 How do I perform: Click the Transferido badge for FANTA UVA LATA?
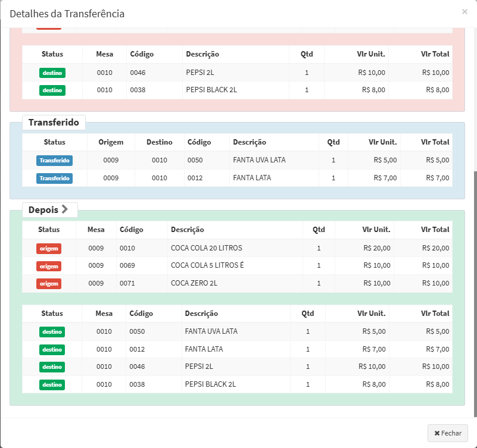tap(54, 160)
